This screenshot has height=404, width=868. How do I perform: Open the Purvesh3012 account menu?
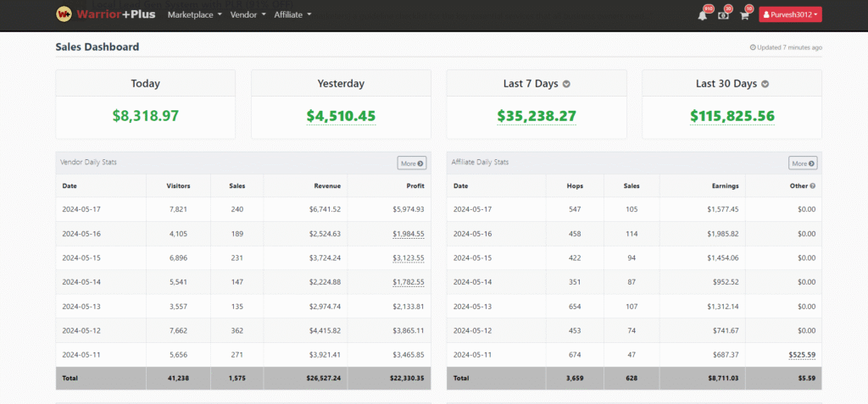pos(790,14)
